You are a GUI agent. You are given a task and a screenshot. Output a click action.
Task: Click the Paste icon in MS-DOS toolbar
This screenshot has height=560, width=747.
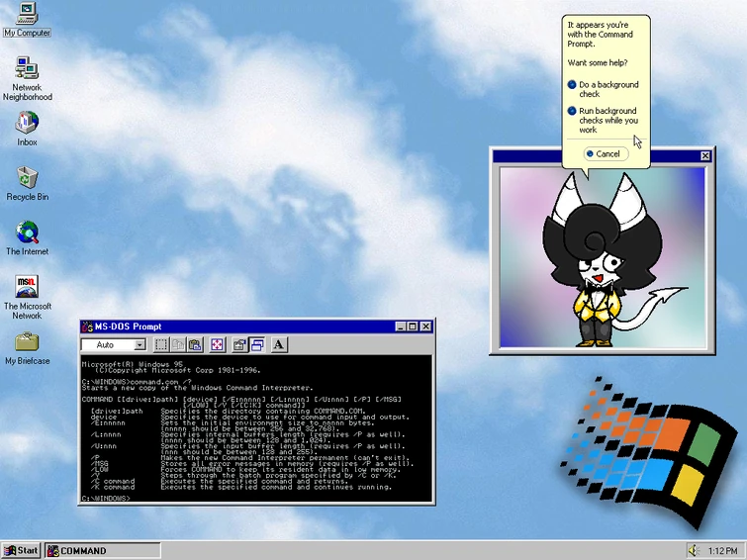click(x=195, y=344)
